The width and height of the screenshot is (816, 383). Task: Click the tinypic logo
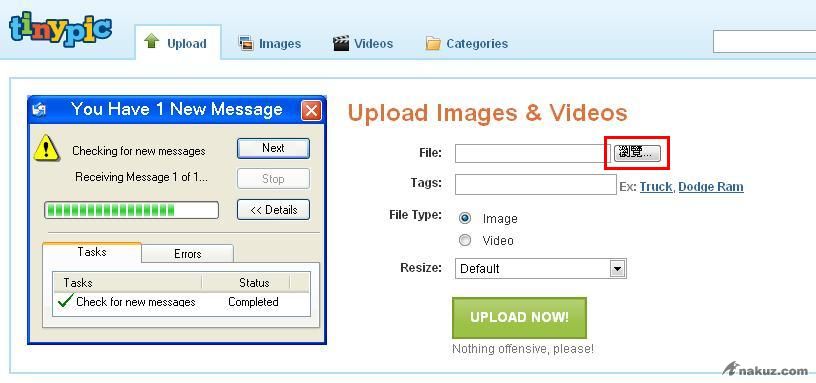(60, 30)
